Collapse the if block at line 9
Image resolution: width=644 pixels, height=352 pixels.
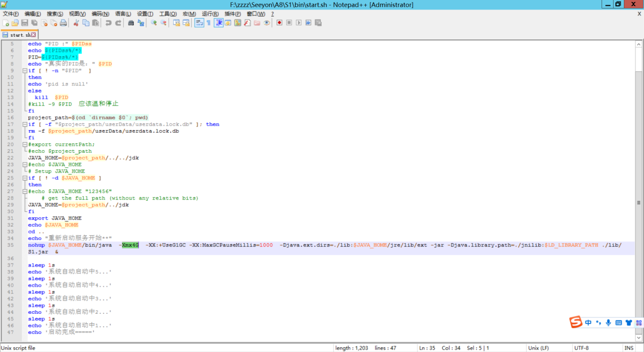[x=24, y=71]
